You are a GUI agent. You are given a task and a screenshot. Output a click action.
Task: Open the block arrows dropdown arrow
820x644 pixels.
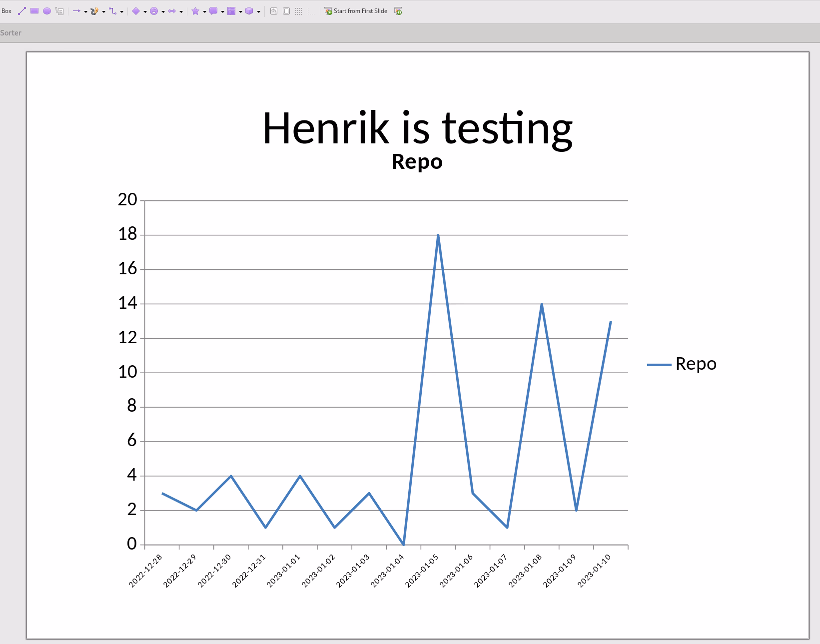coord(181,10)
